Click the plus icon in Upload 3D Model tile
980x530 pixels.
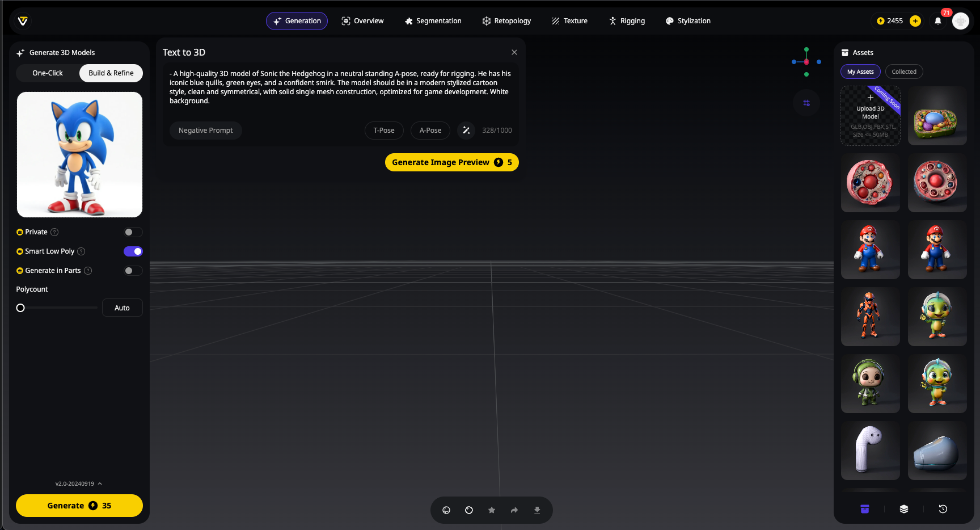tap(871, 98)
